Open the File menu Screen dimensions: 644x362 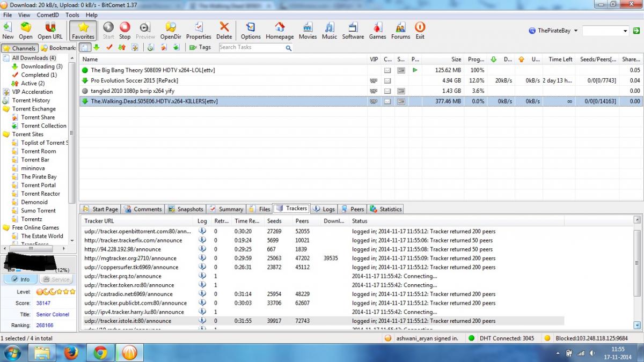(x=8, y=15)
